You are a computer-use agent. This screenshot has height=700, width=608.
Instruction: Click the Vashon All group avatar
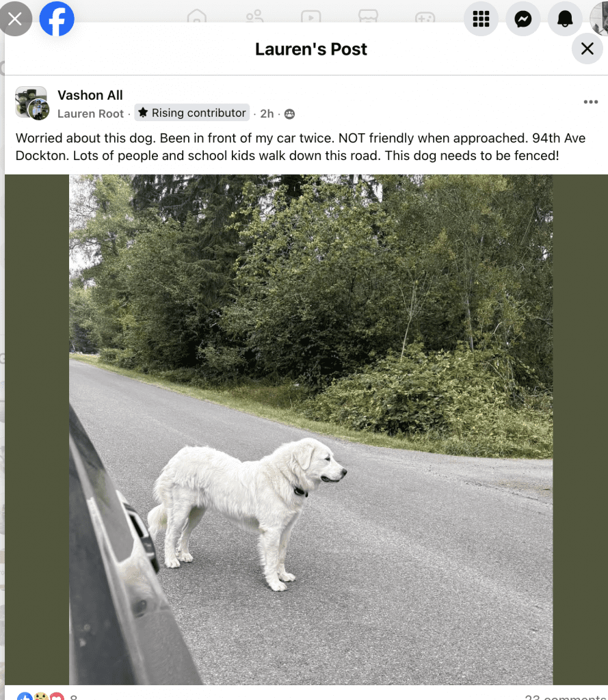31,103
